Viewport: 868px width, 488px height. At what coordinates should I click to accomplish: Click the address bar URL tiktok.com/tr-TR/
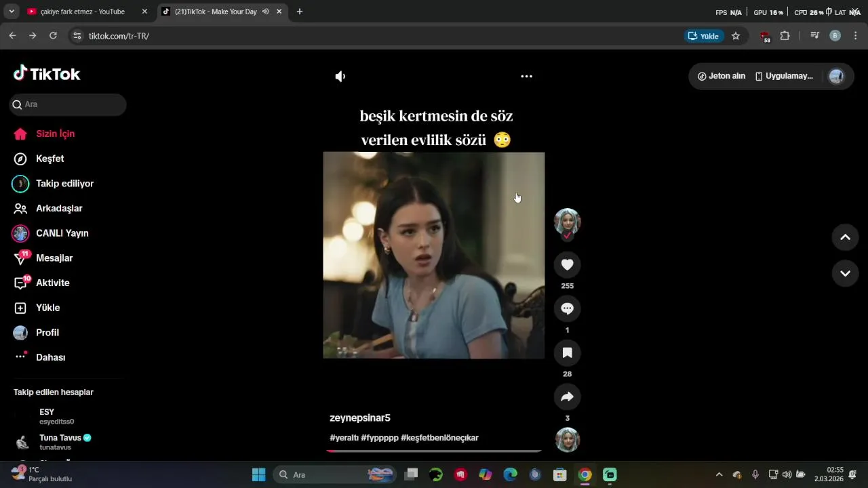(119, 36)
